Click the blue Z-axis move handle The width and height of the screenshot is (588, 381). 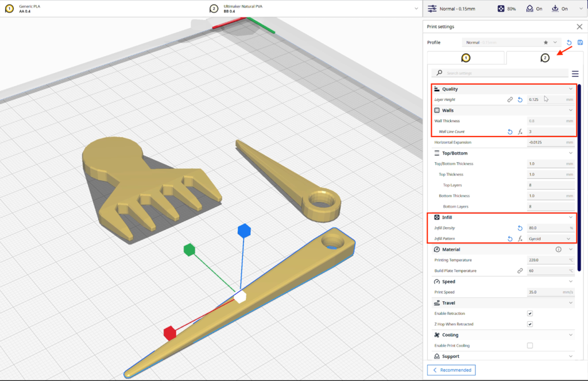coord(244,231)
